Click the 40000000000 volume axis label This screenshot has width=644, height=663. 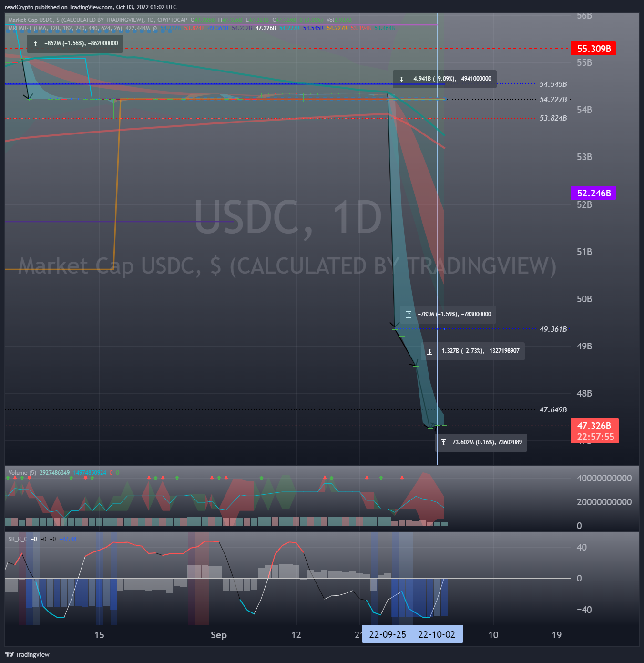click(604, 478)
